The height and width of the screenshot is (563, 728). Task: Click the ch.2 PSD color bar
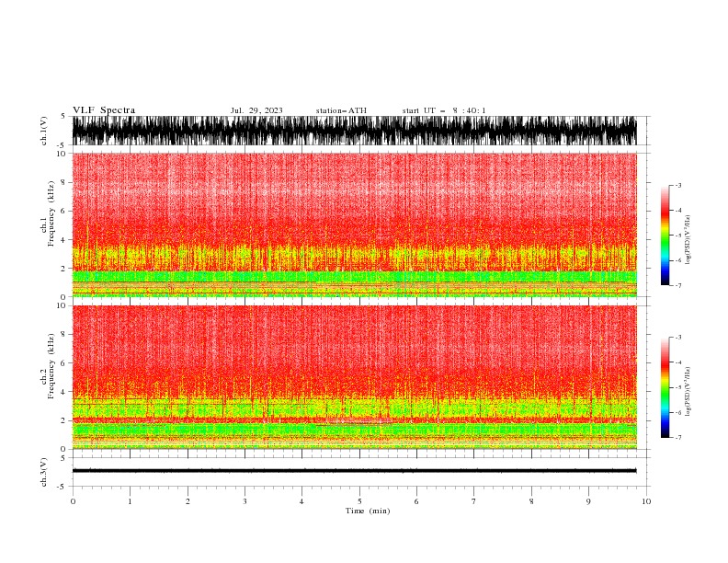coord(665,387)
